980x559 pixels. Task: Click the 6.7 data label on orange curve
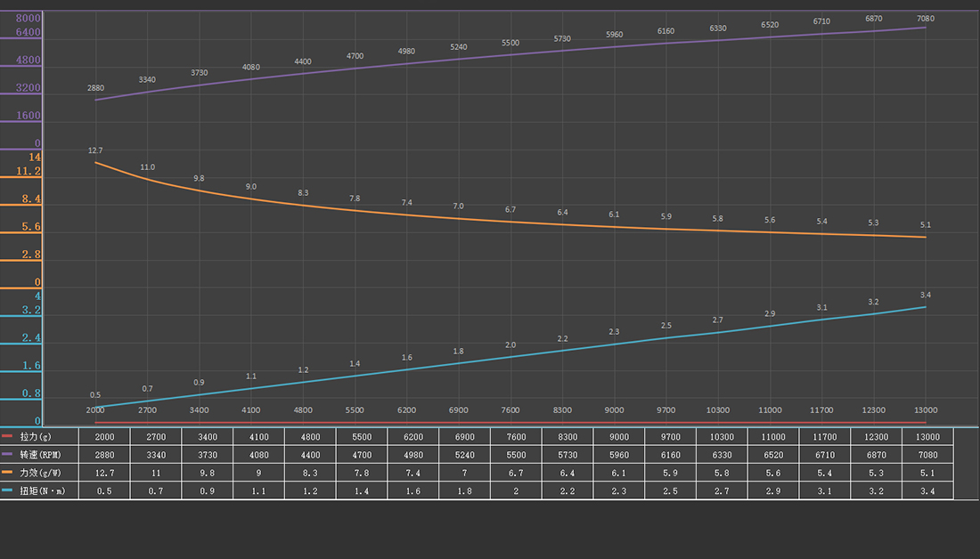pyautogui.click(x=510, y=209)
